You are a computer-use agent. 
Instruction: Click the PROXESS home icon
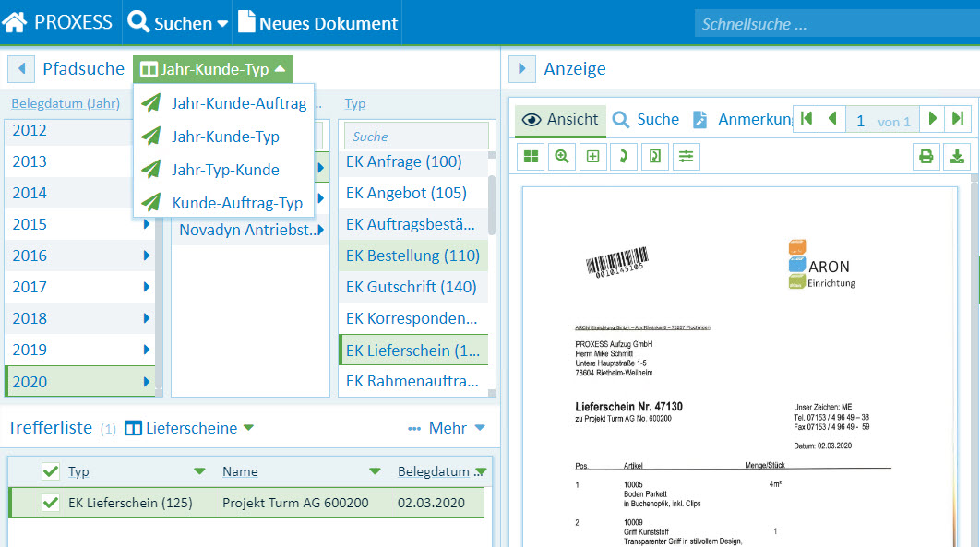pos(15,22)
